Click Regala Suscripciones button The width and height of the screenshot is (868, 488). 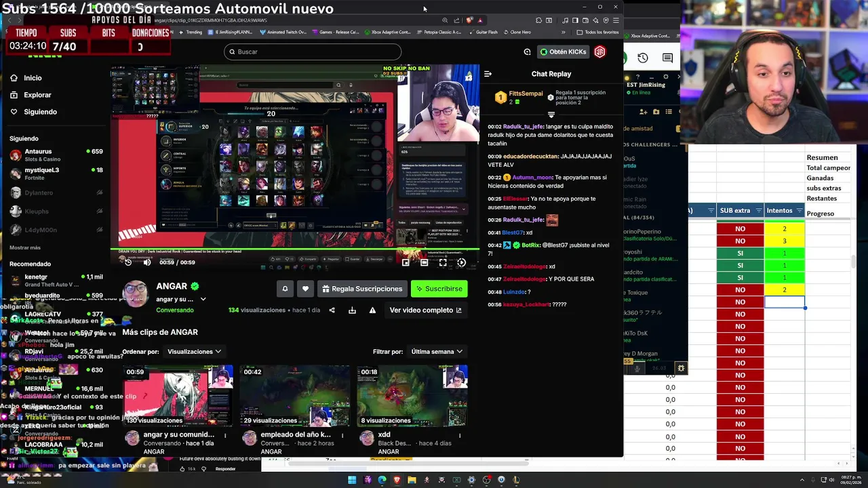pyautogui.click(x=362, y=289)
